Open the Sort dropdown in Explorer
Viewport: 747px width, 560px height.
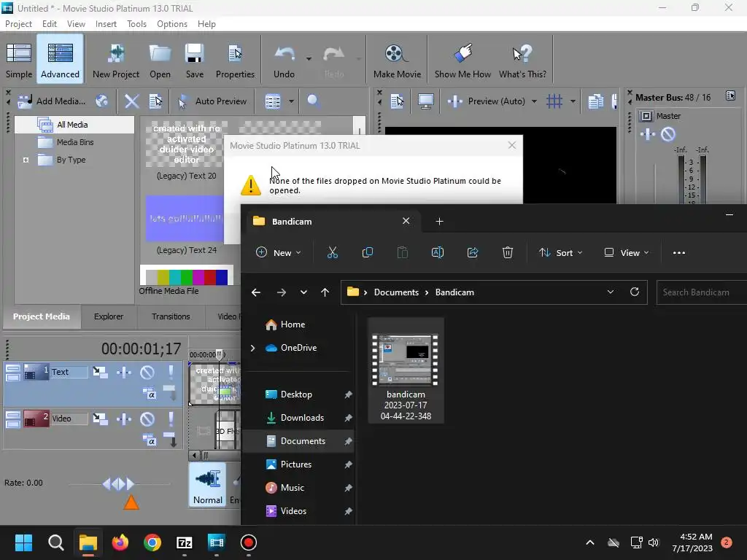click(x=560, y=253)
